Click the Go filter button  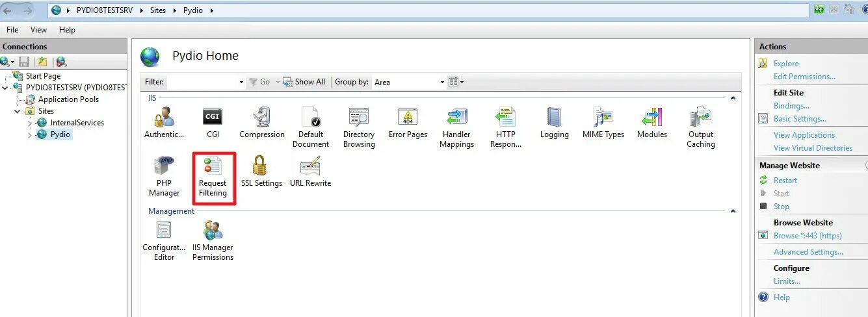pyautogui.click(x=259, y=82)
